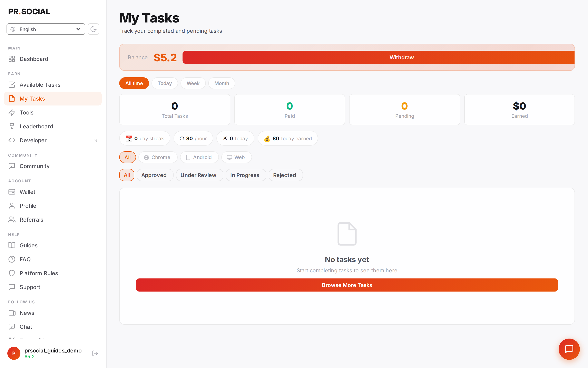This screenshot has width=588, height=368.
Task: Select the Today period filter
Action: pos(165,83)
